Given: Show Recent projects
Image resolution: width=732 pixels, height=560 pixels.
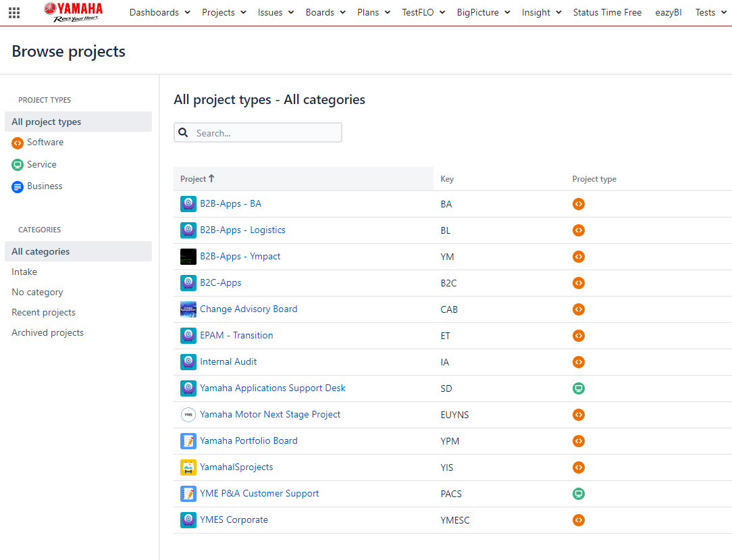Looking at the screenshot, I should tap(43, 313).
